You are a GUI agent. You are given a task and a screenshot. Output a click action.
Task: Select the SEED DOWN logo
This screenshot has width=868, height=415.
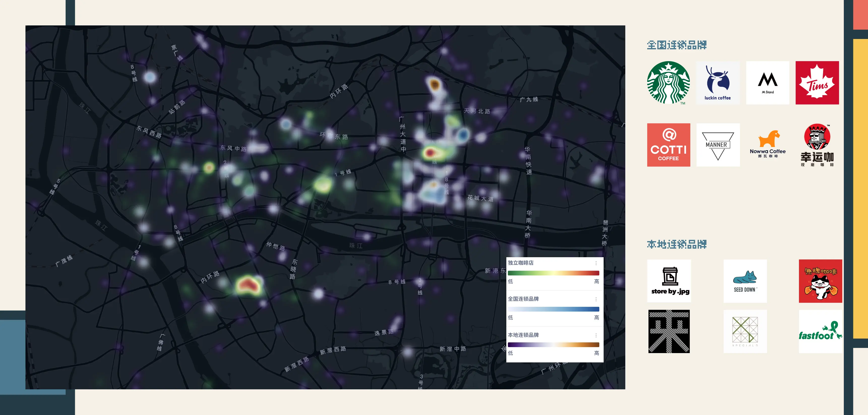pos(745,281)
